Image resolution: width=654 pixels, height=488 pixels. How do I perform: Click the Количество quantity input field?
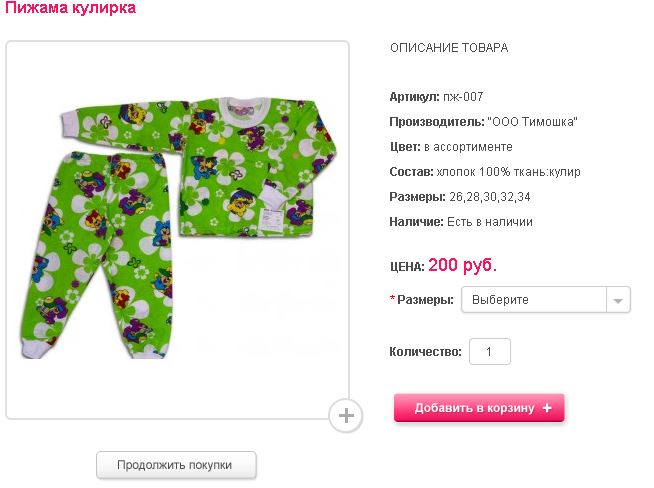489,352
